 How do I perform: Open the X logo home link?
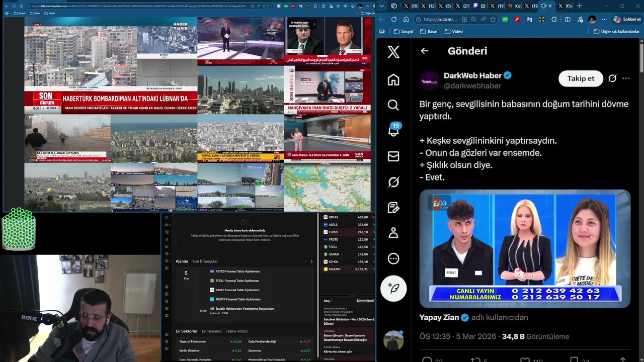click(x=393, y=52)
